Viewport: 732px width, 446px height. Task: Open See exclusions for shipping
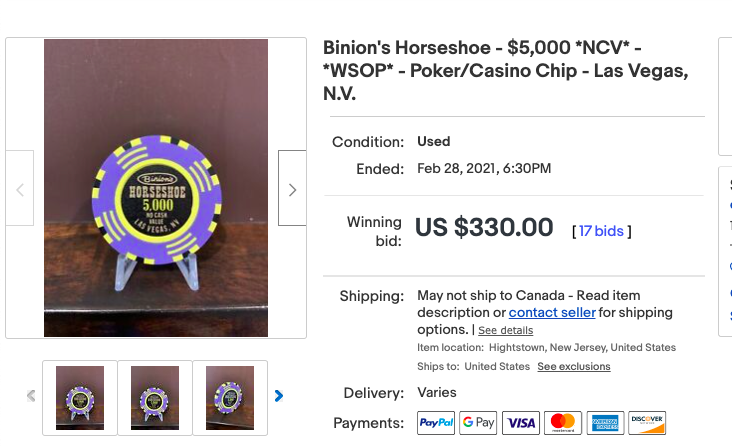[x=574, y=366]
